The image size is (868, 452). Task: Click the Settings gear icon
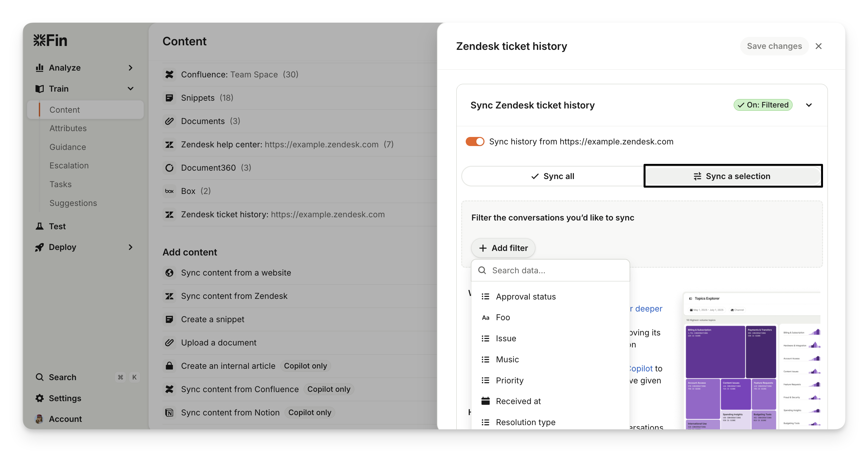[x=39, y=398]
